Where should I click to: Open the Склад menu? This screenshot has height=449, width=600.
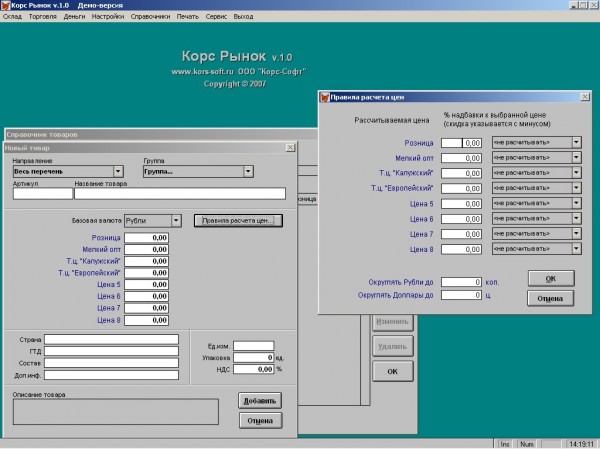click(x=13, y=17)
